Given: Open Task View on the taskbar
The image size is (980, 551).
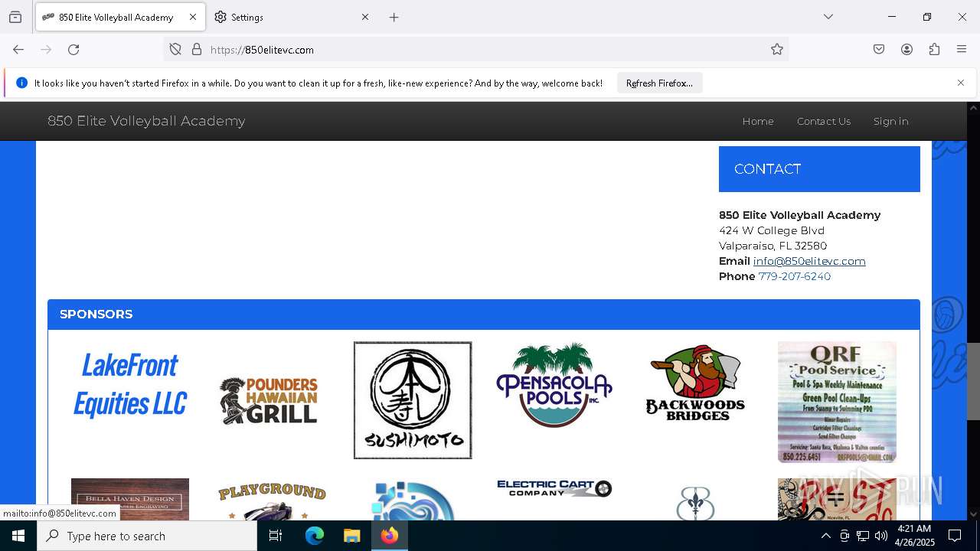Looking at the screenshot, I should click(276, 536).
